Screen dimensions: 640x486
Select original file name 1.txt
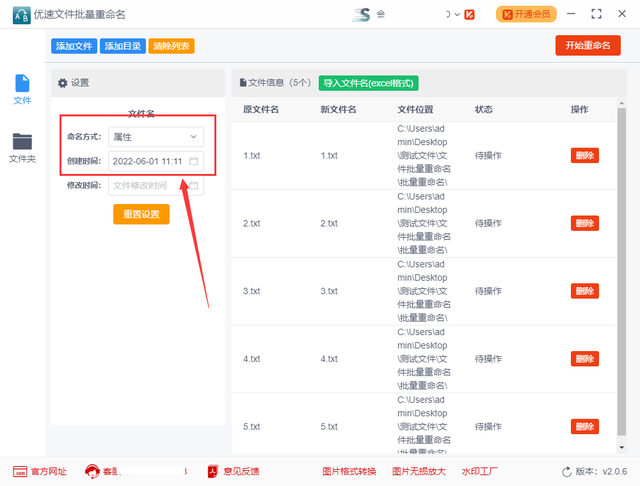pos(251,155)
